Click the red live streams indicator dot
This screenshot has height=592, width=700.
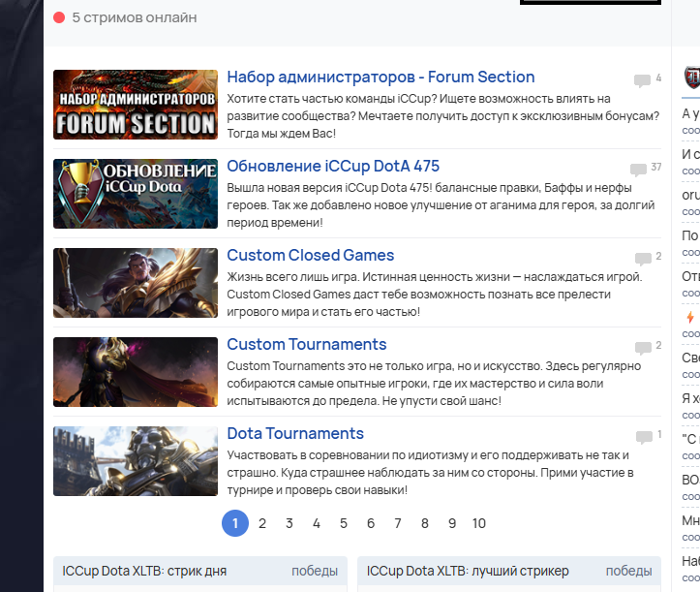coord(59,17)
